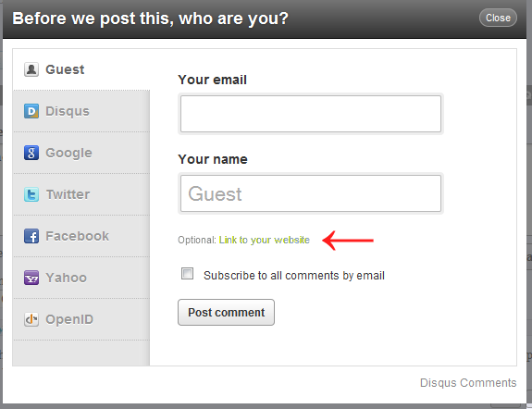
Task: Click the purple Yahoo icon
Action: pos(31,278)
